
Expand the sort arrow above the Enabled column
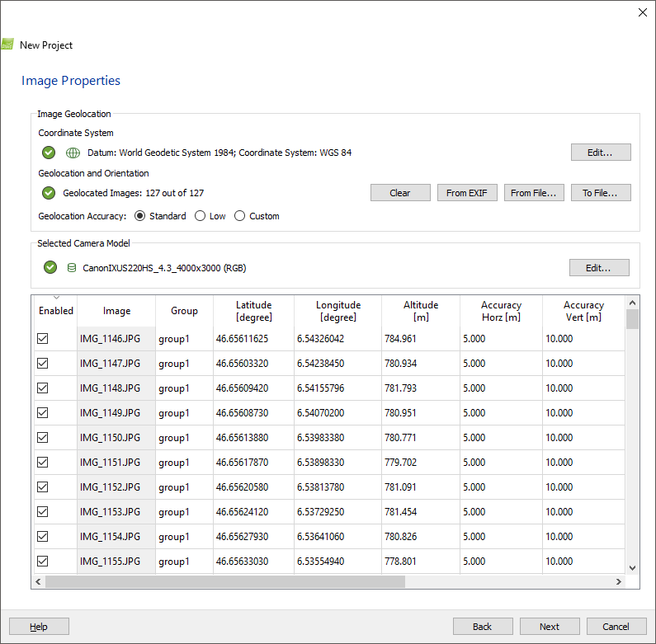(56, 298)
